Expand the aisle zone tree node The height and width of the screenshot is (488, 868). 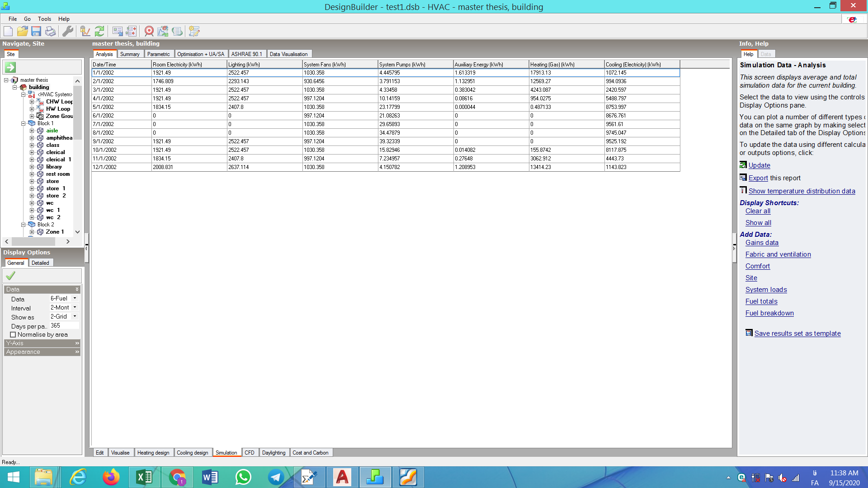pyautogui.click(x=32, y=131)
